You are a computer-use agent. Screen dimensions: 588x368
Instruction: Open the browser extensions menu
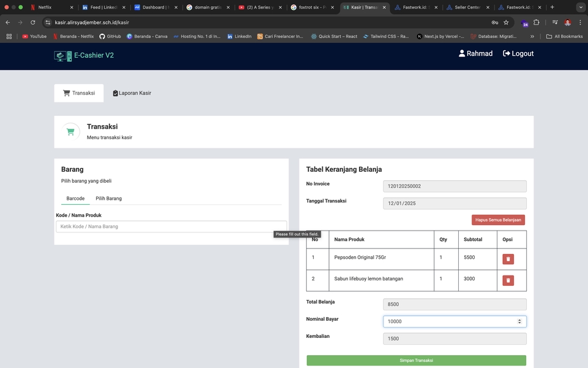[x=537, y=23]
